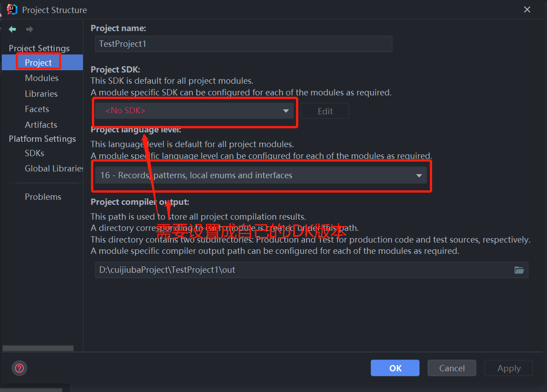Close the Project Structure dialog
Image resolution: width=547 pixels, height=392 pixels.
pyautogui.click(x=527, y=9)
